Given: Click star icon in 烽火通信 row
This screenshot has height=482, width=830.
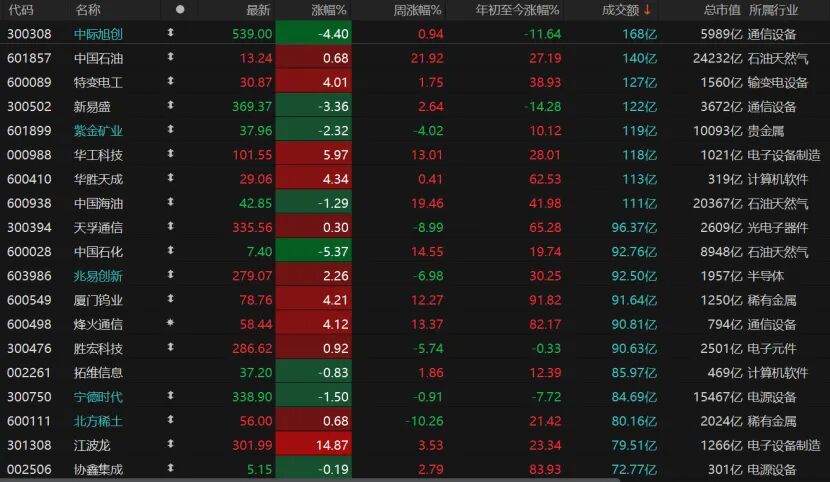Looking at the screenshot, I should tap(170, 323).
